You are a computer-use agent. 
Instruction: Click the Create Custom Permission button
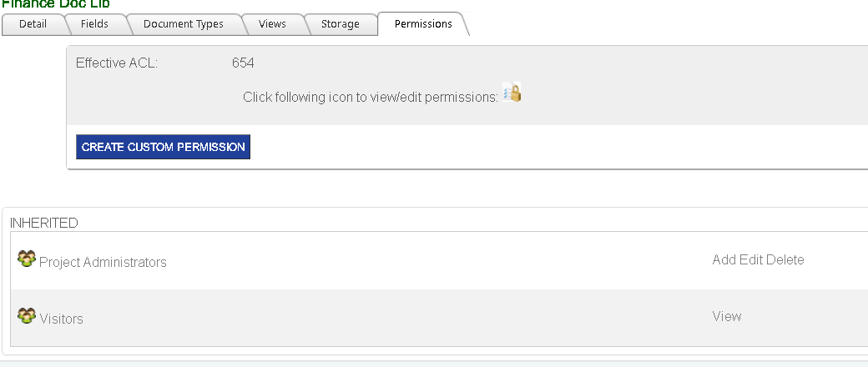164,147
